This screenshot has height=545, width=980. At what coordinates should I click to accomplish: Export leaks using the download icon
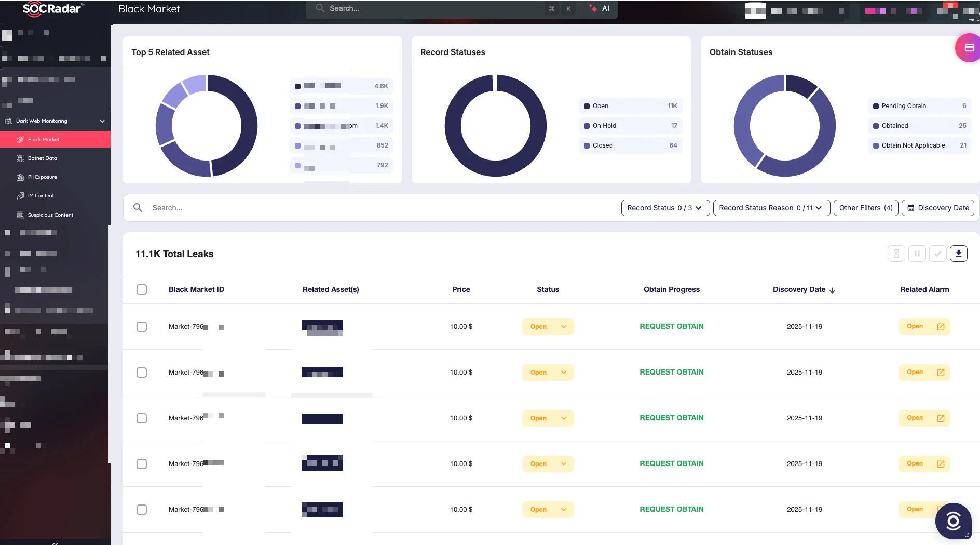(x=959, y=254)
